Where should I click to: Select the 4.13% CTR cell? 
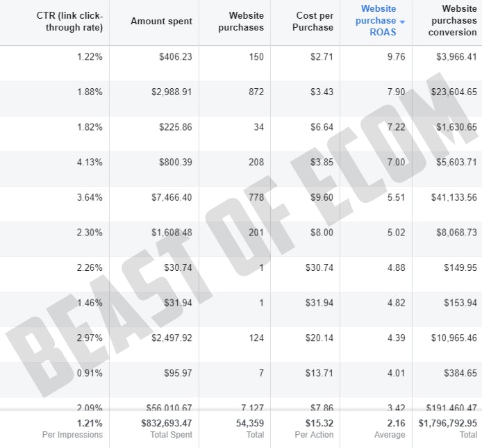[x=90, y=162]
